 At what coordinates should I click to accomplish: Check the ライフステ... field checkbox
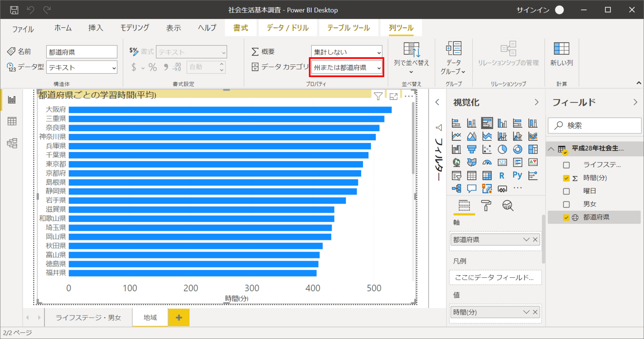pyautogui.click(x=566, y=165)
